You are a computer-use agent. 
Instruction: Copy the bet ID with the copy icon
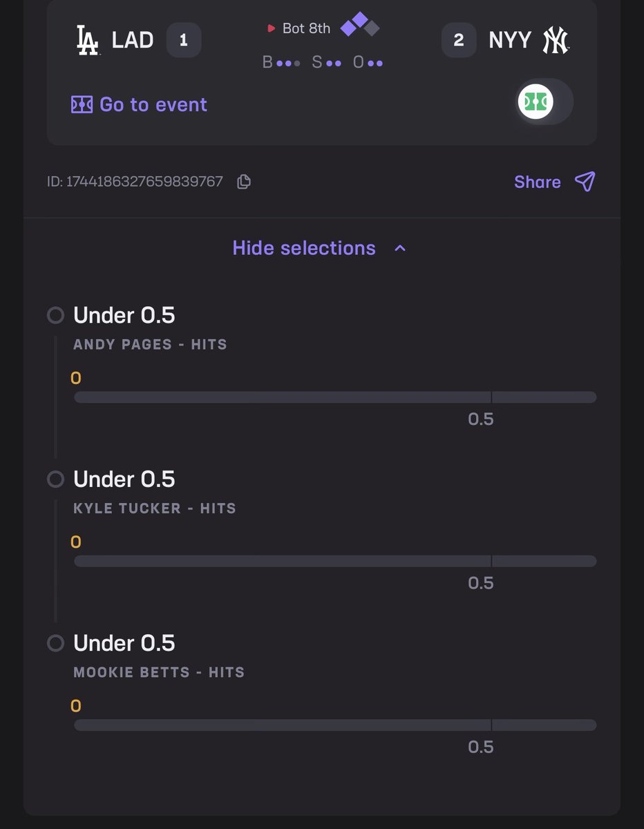[x=243, y=182]
